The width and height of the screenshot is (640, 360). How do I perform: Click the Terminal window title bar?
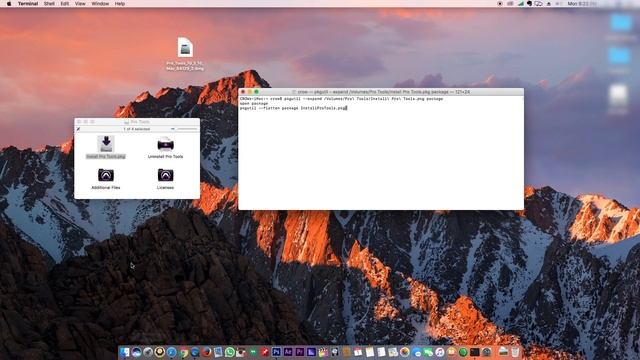381,92
